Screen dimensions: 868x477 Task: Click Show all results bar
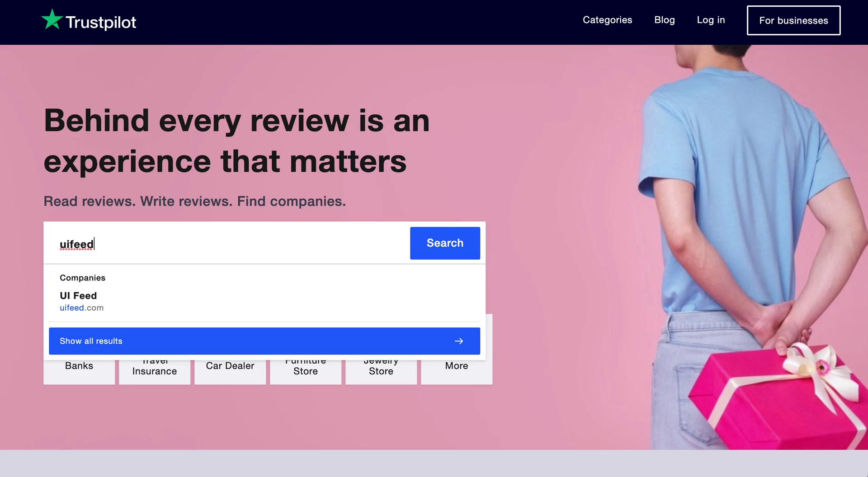coord(264,341)
